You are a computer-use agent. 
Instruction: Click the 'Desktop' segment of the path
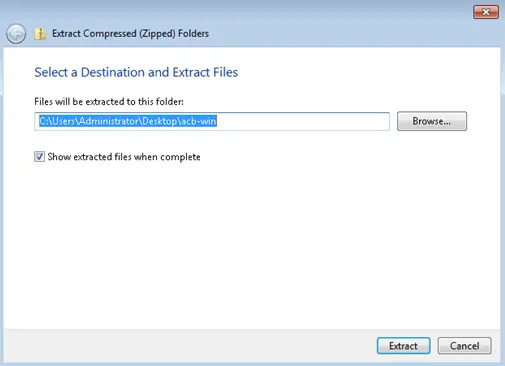(x=160, y=121)
